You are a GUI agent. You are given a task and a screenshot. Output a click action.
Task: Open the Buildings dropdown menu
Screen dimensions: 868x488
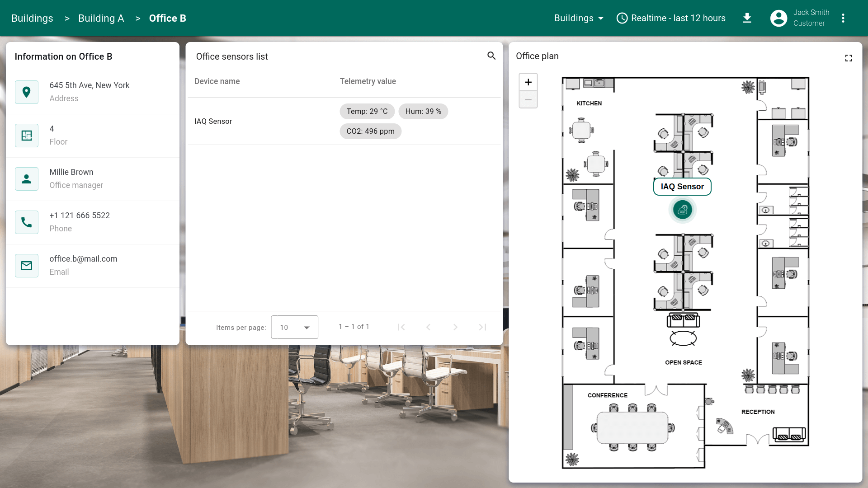[x=579, y=18]
